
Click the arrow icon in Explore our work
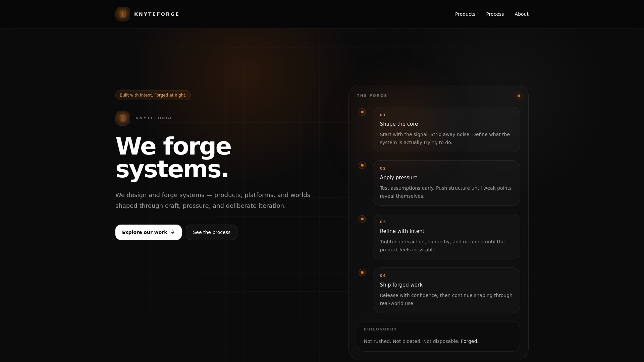(x=172, y=232)
